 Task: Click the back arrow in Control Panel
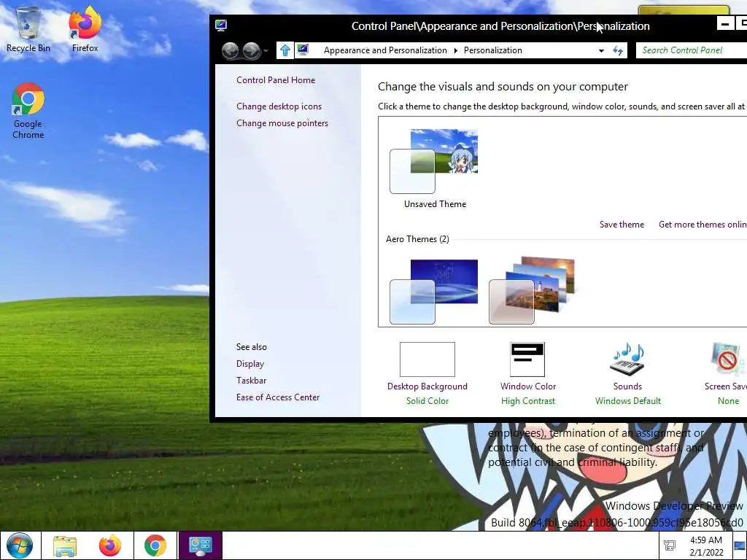click(230, 50)
